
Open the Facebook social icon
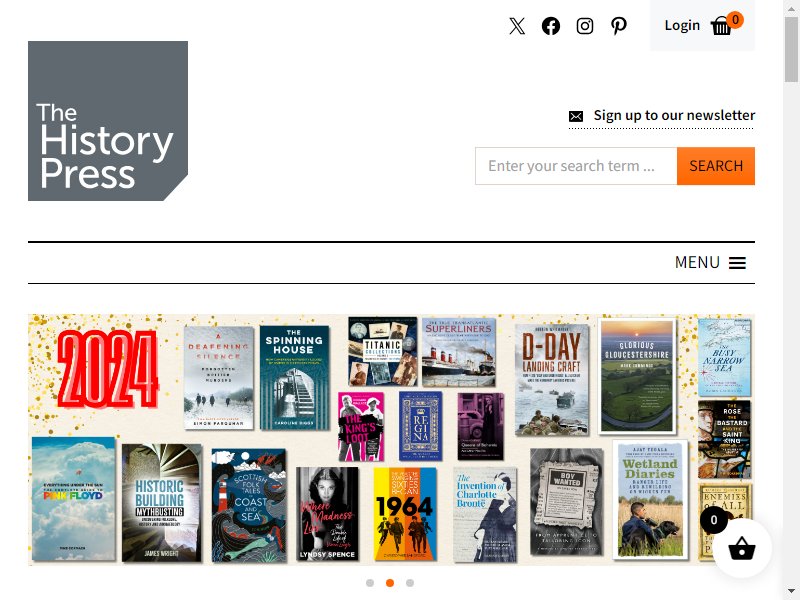point(551,26)
